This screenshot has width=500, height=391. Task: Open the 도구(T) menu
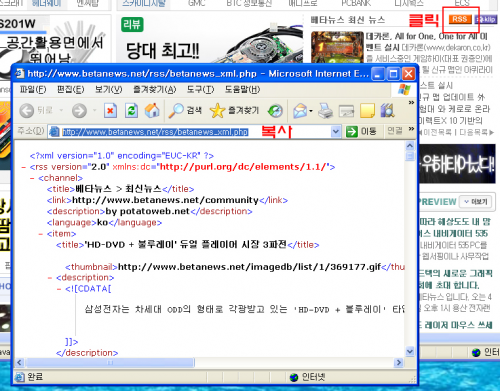pyautogui.click(x=200, y=89)
